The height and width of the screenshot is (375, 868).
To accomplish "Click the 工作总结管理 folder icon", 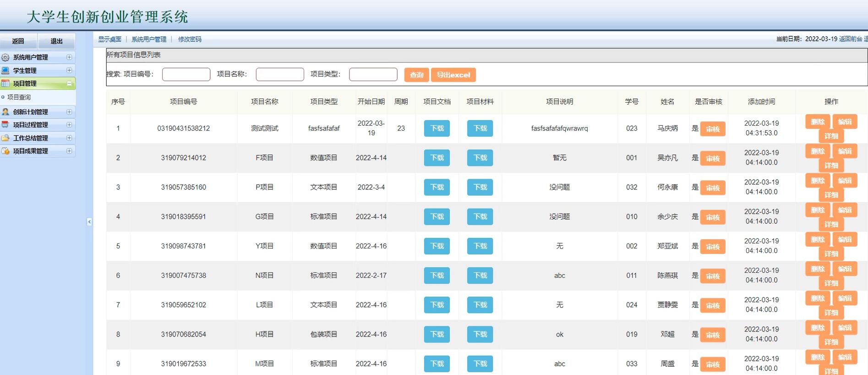I will 5,138.
